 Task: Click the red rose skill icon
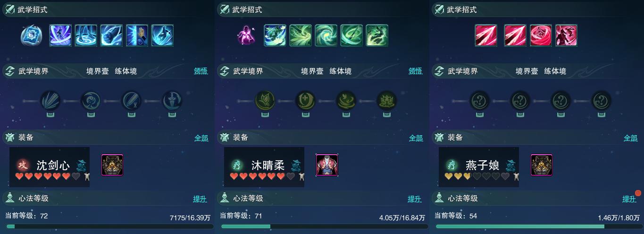[541, 35]
